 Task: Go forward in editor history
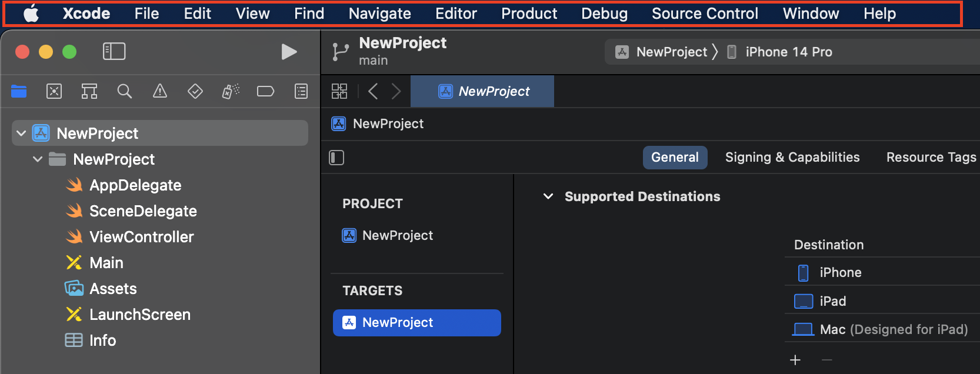point(396,91)
